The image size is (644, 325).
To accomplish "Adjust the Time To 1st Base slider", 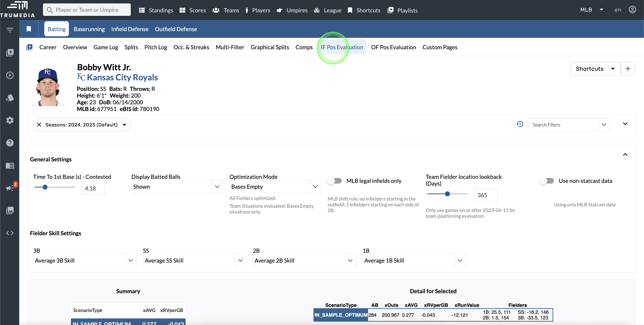I will (x=45, y=187).
